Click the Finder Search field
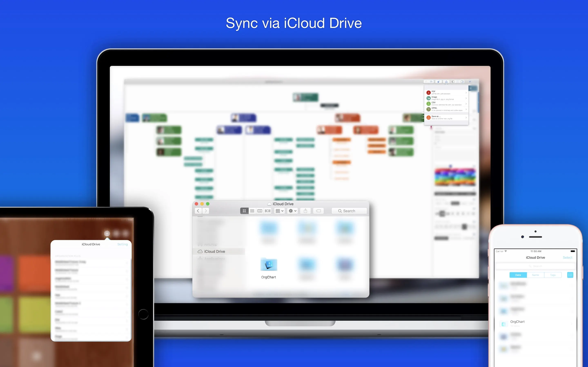The width and height of the screenshot is (588, 367). click(x=349, y=211)
